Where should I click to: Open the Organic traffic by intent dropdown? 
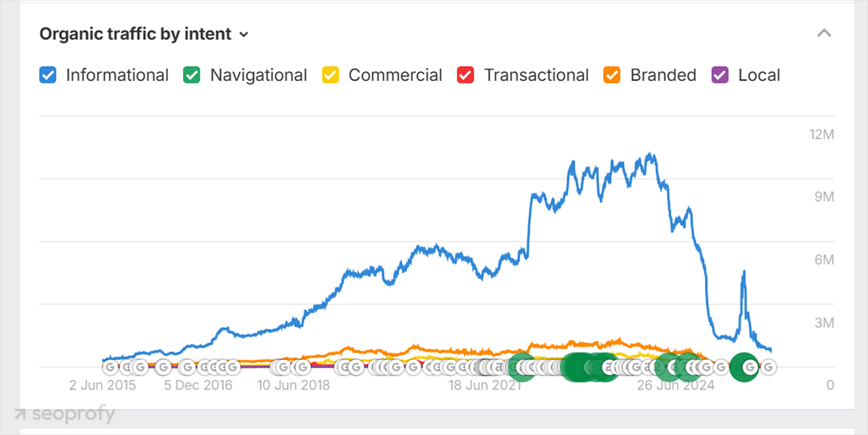[243, 34]
